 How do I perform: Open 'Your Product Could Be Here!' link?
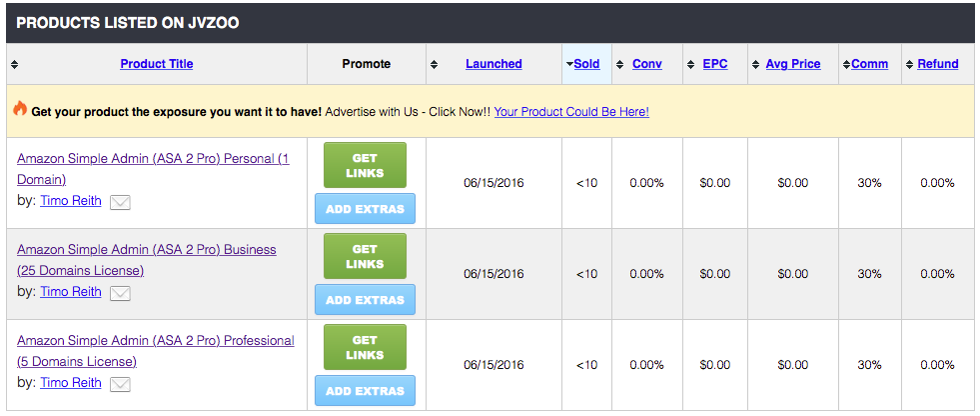(571, 112)
